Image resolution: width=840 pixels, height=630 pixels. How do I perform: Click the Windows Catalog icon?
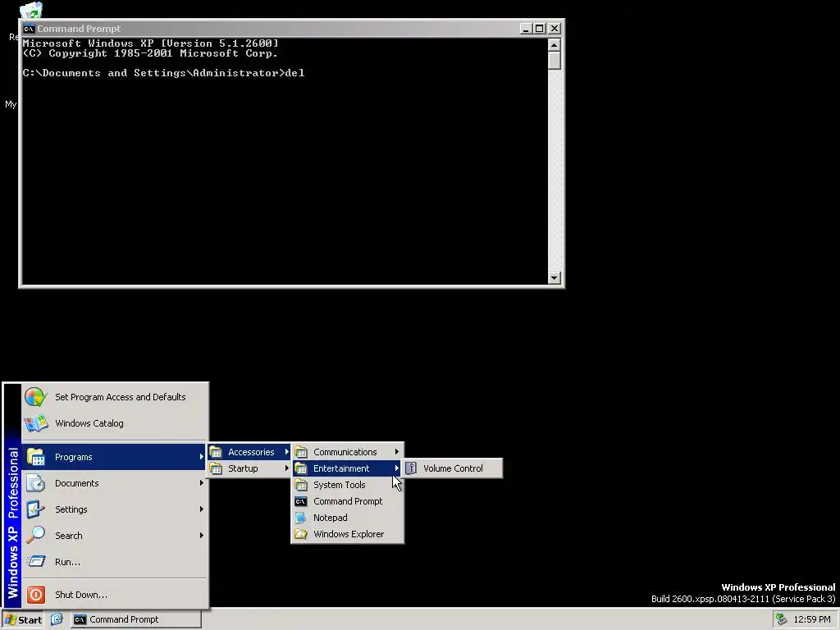[x=35, y=424]
